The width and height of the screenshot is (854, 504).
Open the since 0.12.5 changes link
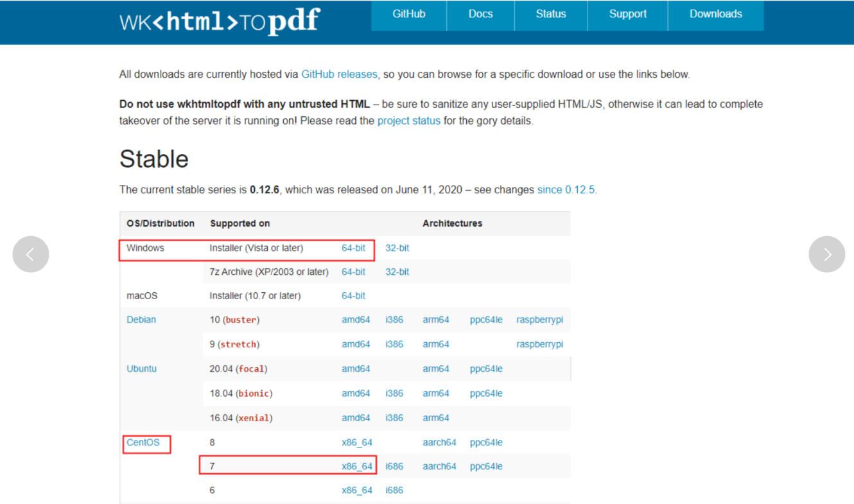(566, 190)
